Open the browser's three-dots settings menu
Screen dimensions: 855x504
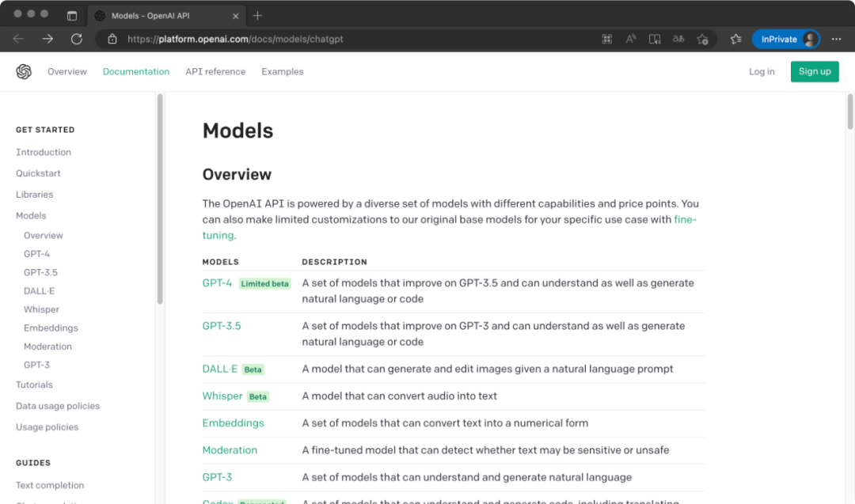pyautogui.click(x=837, y=39)
